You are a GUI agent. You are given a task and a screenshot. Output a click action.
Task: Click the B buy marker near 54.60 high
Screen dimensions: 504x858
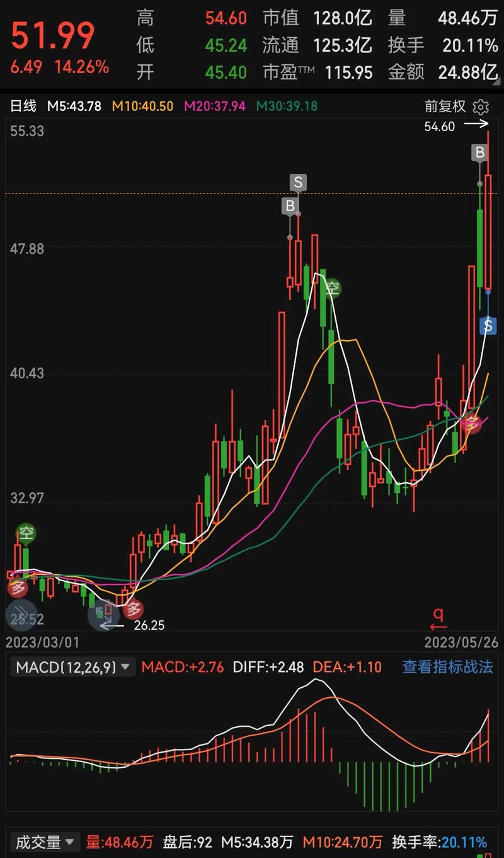click(480, 152)
